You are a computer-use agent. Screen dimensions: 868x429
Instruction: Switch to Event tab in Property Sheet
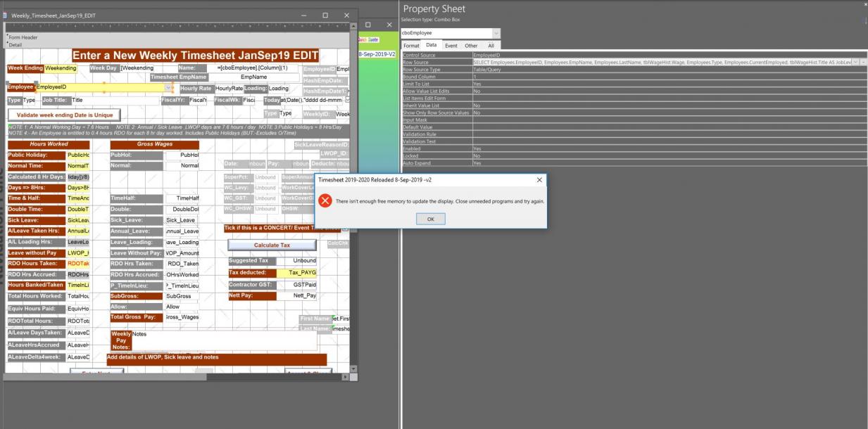pos(451,46)
